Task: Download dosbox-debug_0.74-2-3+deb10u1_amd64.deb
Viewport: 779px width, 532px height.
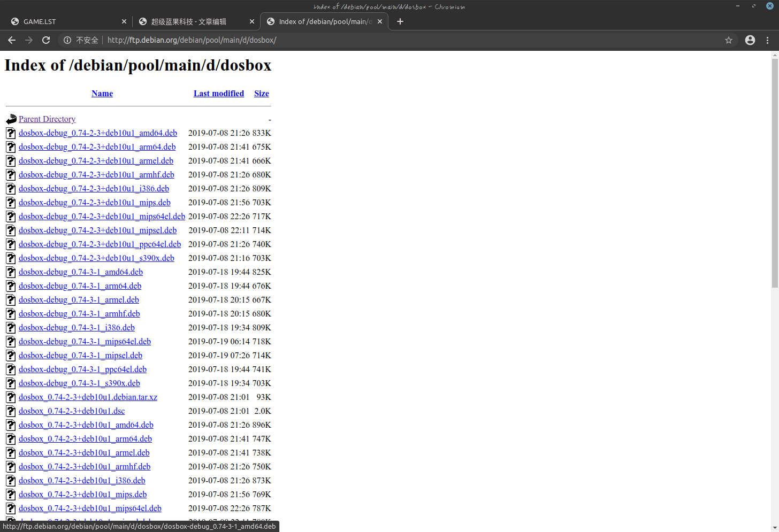Action: click(x=98, y=133)
